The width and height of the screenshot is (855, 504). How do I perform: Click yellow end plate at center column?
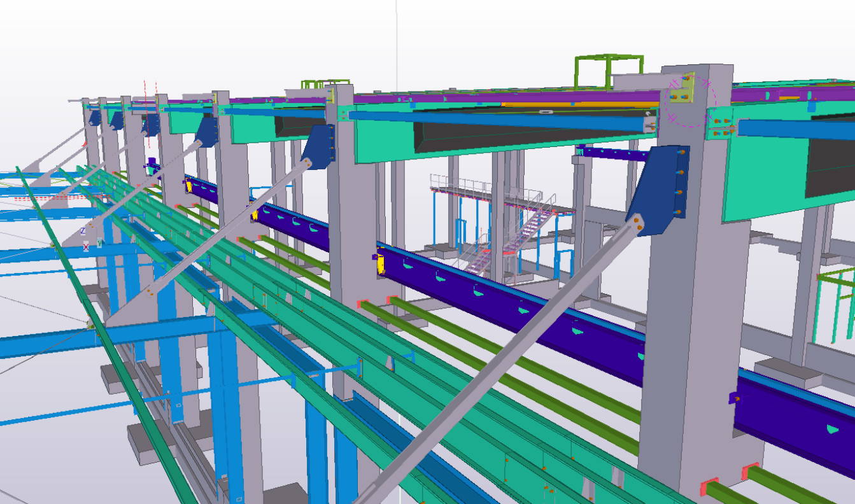pyautogui.click(x=380, y=263)
